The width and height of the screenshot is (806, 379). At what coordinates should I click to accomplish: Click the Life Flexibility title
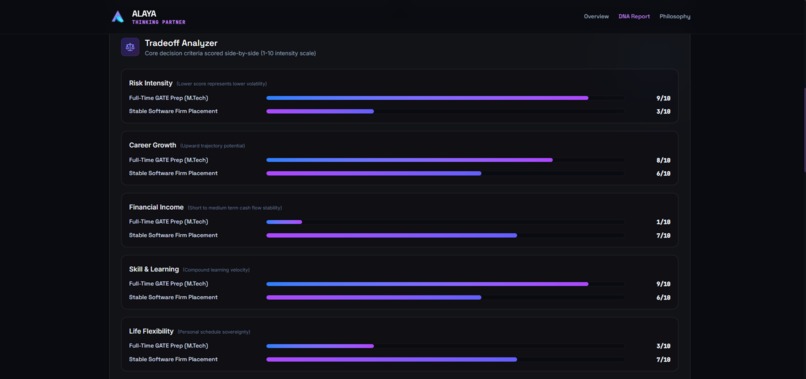click(151, 332)
